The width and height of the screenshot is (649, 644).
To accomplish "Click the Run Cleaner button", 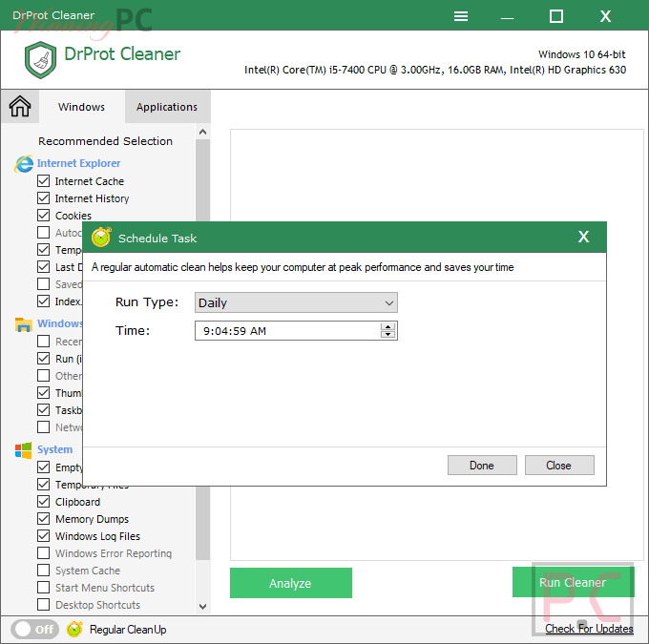I will click(x=573, y=582).
